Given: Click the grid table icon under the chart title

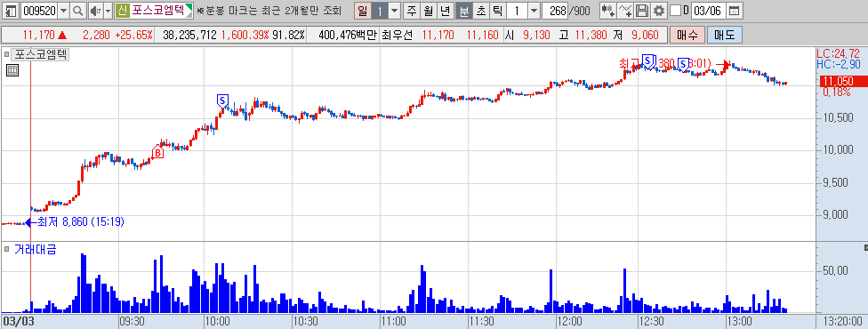Looking at the screenshot, I should pyautogui.click(x=12, y=70).
